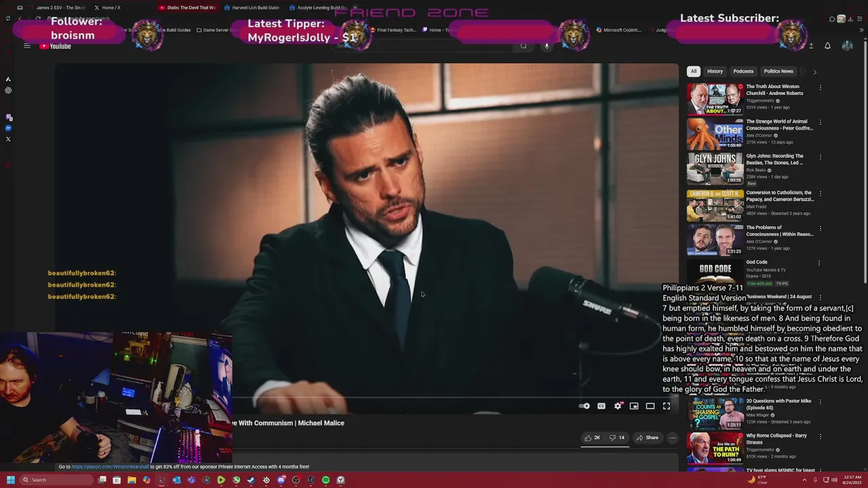Open the weather widget showing 67°F
Screen dimensions: 868x488
[x=758, y=480]
